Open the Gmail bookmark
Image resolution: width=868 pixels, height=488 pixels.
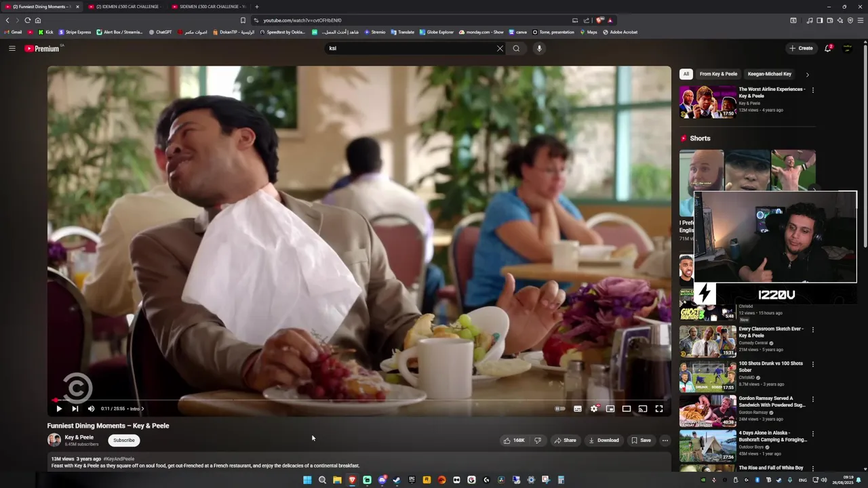[13, 32]
